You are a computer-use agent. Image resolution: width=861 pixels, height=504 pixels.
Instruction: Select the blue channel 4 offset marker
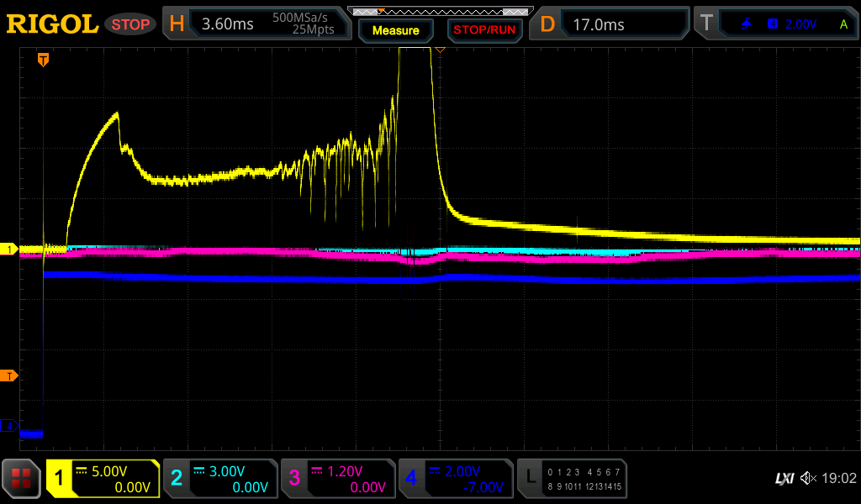(9, 427)
